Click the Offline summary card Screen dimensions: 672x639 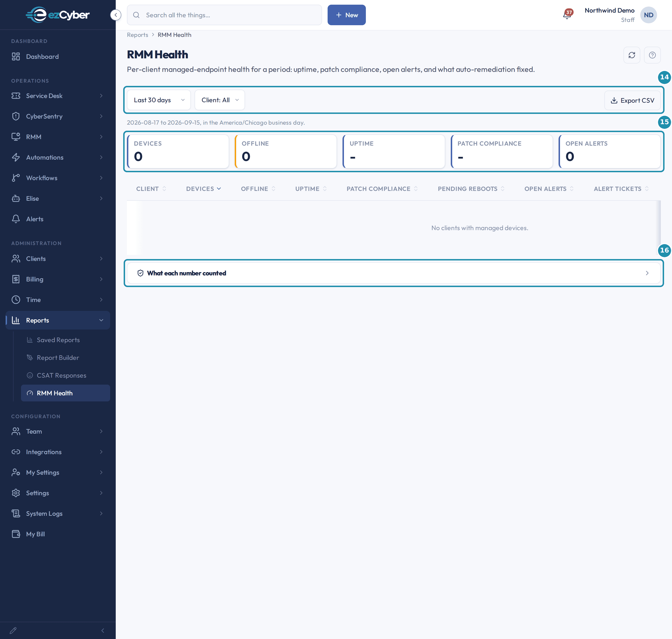(x=286, y=151)
